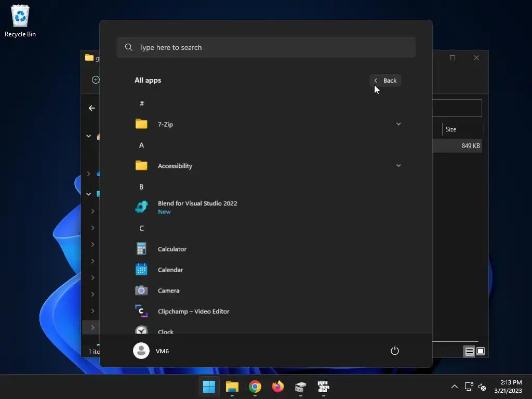Open the installer box app on taskbar
This screenshot has width=532, height=399.
(301, 387)
